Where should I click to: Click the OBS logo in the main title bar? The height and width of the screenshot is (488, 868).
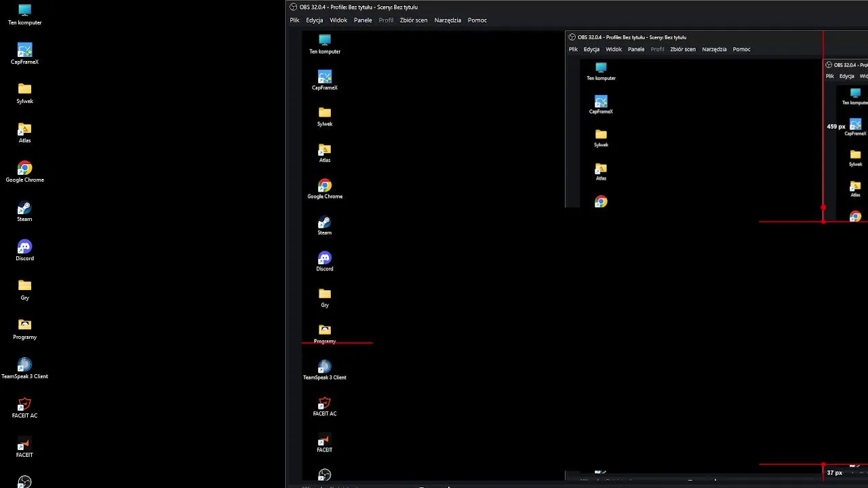293,7
